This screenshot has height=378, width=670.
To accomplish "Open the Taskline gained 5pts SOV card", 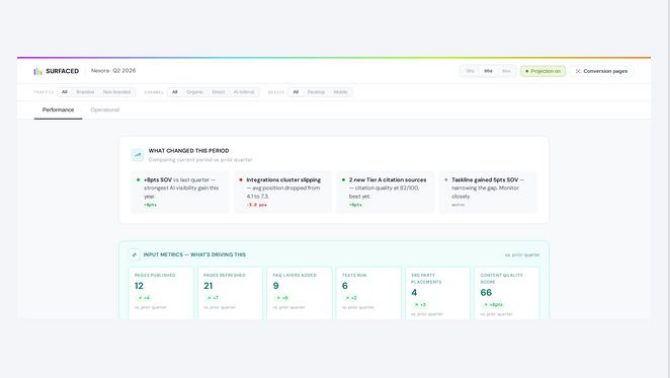I will pos(488,192).
